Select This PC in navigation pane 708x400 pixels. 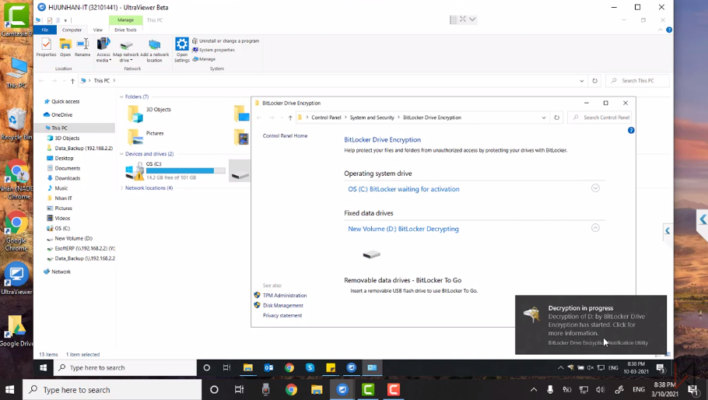59,128
